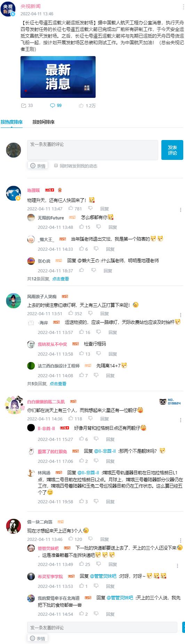This screenshot has width=185, height=644.
Task: Like 借一块二向箔's comment with 120 likes
Action: [x=71, y=539]
